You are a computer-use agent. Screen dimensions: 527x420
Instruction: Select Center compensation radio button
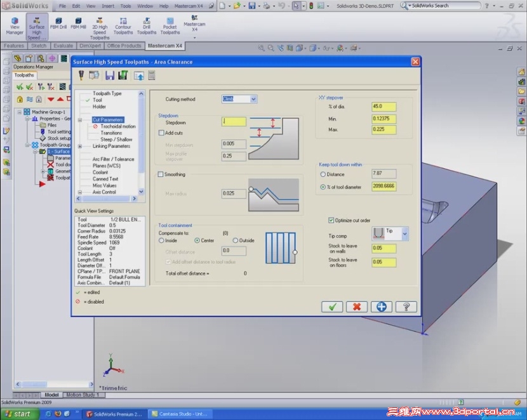click(197, 240)
